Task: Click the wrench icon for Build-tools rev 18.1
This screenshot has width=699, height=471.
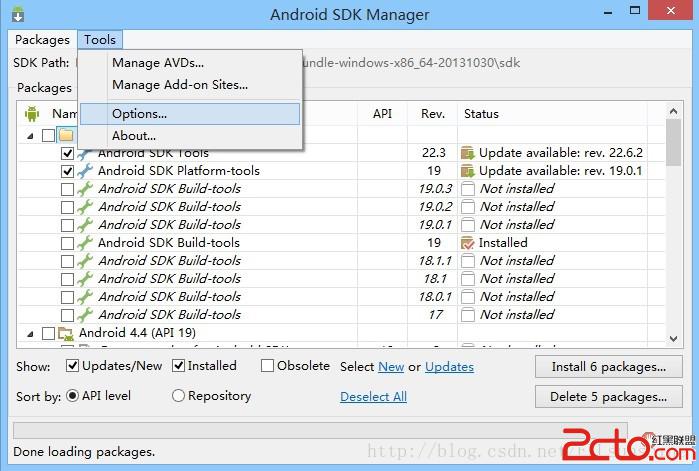Action: 85,279
